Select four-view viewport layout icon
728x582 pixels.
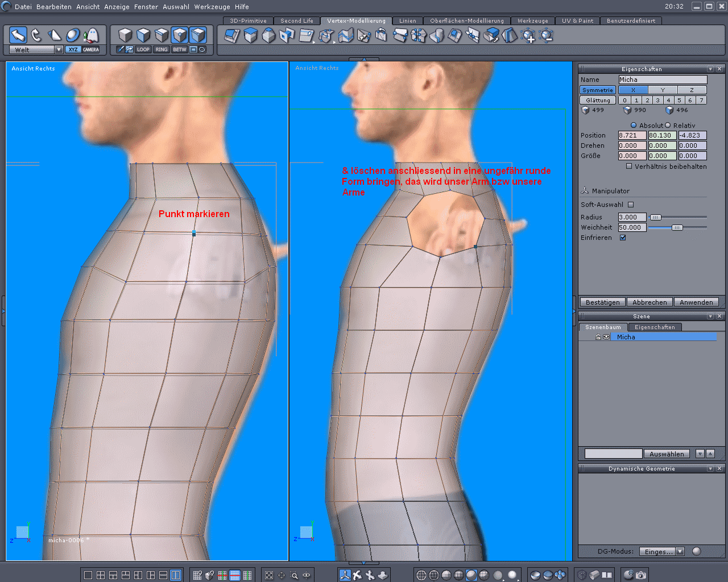click(101, 575)
